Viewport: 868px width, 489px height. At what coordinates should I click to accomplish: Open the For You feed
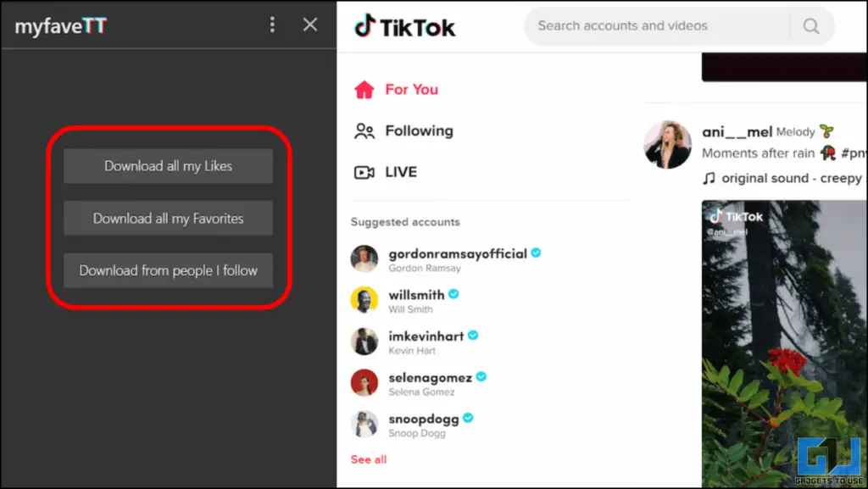(411, 90)
